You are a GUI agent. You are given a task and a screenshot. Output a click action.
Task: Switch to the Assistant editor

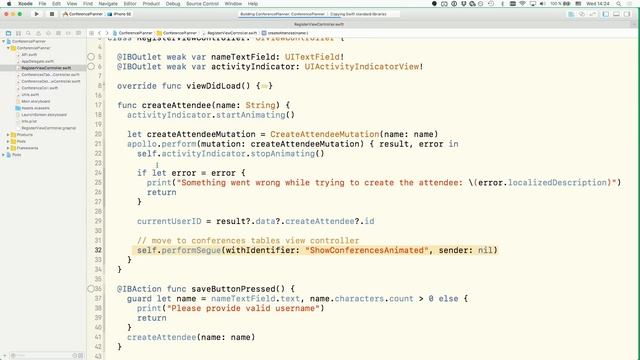tap(582, 14)
